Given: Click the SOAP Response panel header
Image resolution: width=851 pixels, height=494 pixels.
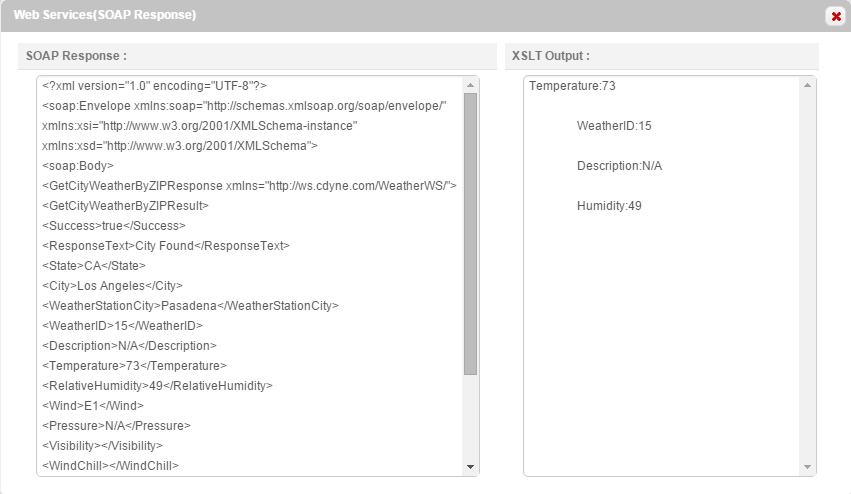Looking at the screenshot, I should [258, 56].
